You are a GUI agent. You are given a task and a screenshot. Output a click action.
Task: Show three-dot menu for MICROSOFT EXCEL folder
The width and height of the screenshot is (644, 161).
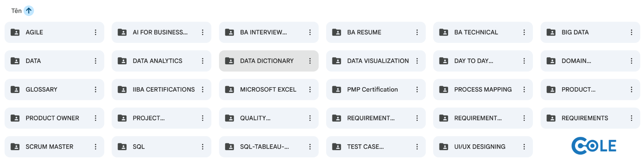tap(310, 89)
